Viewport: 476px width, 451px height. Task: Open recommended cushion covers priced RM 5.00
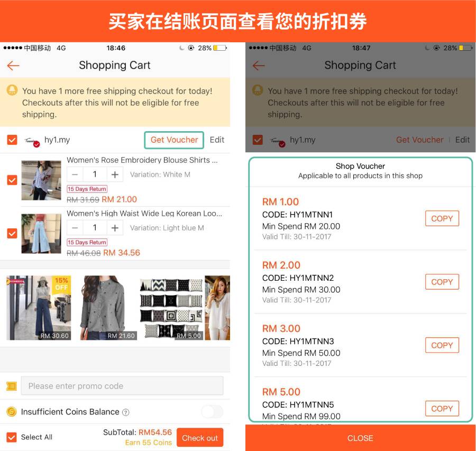click(x=171, y=308)
